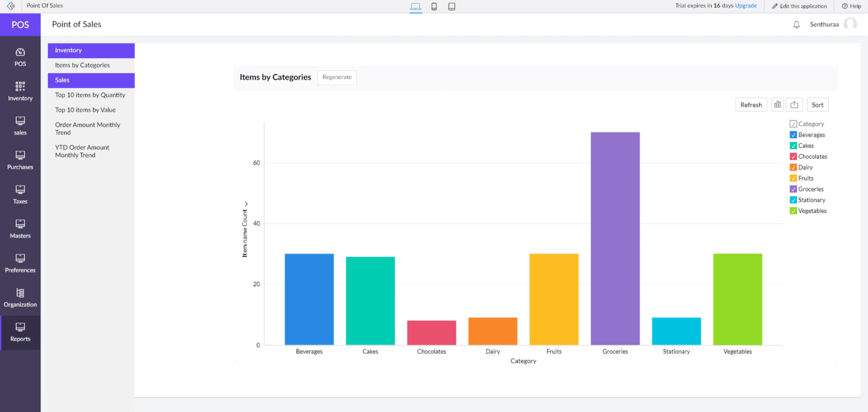Viewport: 868px width, 412px height.
Task: Click the Regenerate button
Action: pos(337,77)
